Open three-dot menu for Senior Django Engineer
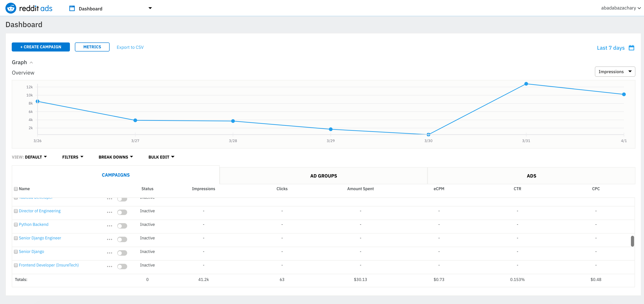Viewport: 644px width, 304px height. pos(110,239)
